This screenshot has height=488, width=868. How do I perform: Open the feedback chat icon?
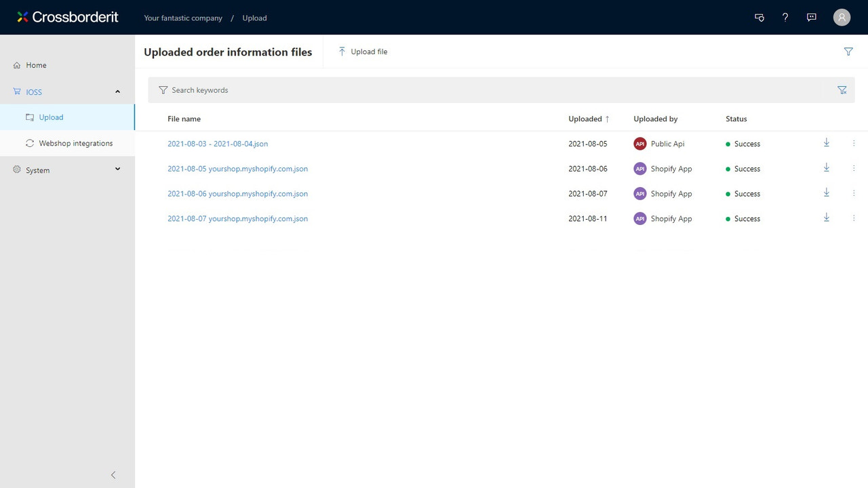(811, 18)
